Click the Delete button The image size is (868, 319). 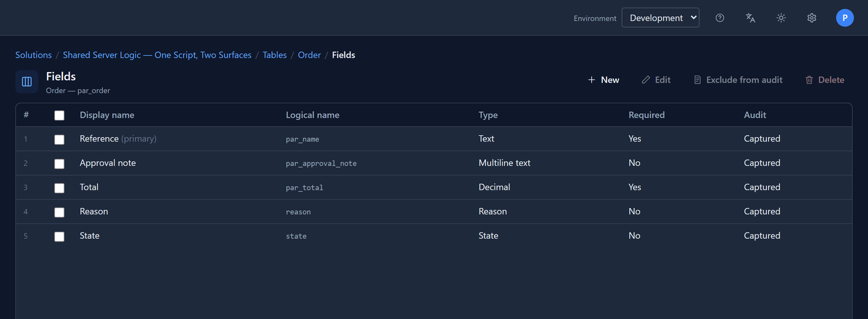(825, 80)
